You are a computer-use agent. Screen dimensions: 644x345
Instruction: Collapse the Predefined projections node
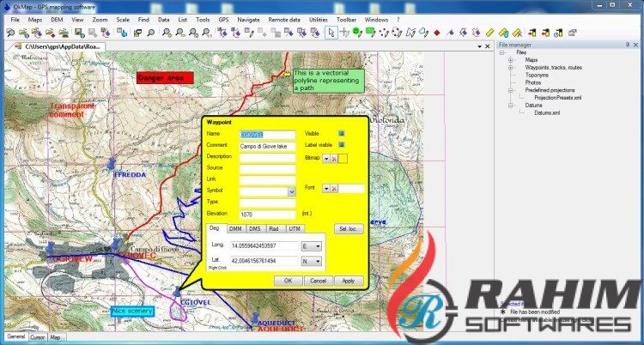(x=511, y=90)
